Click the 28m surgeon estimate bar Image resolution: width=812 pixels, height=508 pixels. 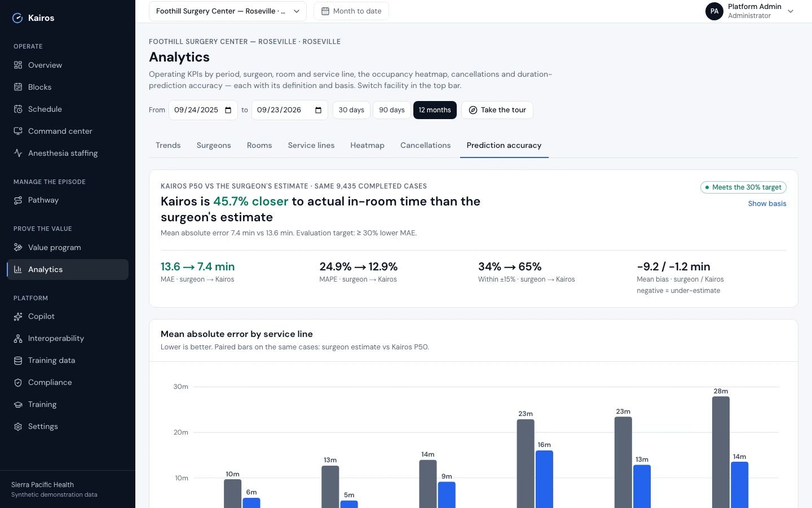721,452
